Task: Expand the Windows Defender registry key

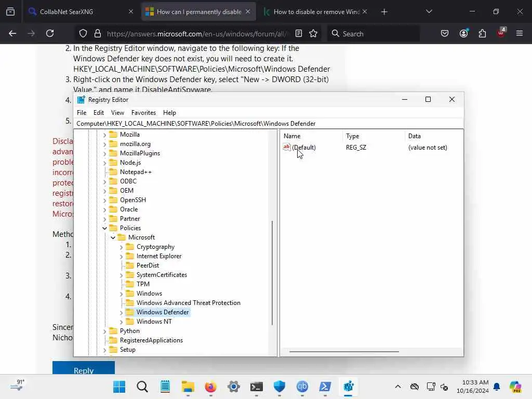Action: point(122,312)
